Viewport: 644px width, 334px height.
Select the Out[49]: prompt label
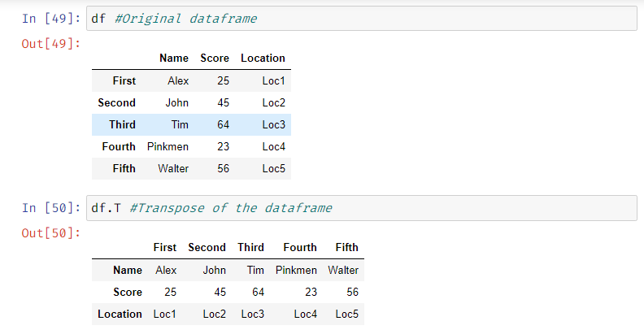(51, 44)
